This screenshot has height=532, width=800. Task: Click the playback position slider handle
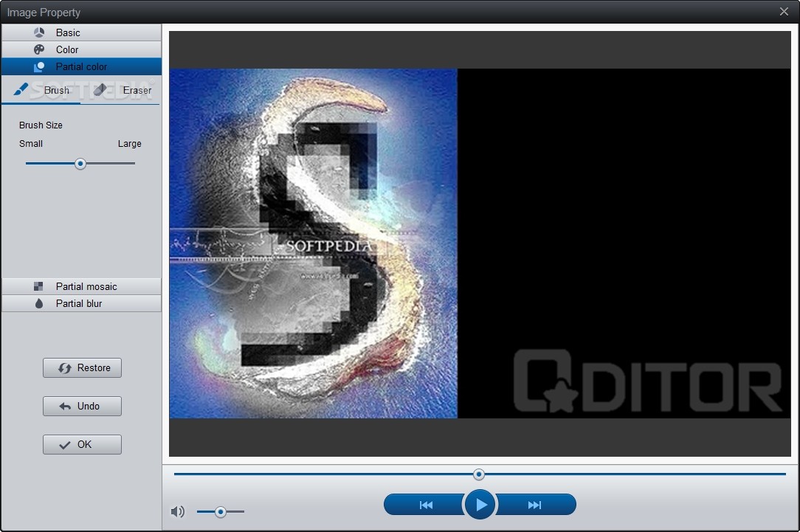point(478,474)
